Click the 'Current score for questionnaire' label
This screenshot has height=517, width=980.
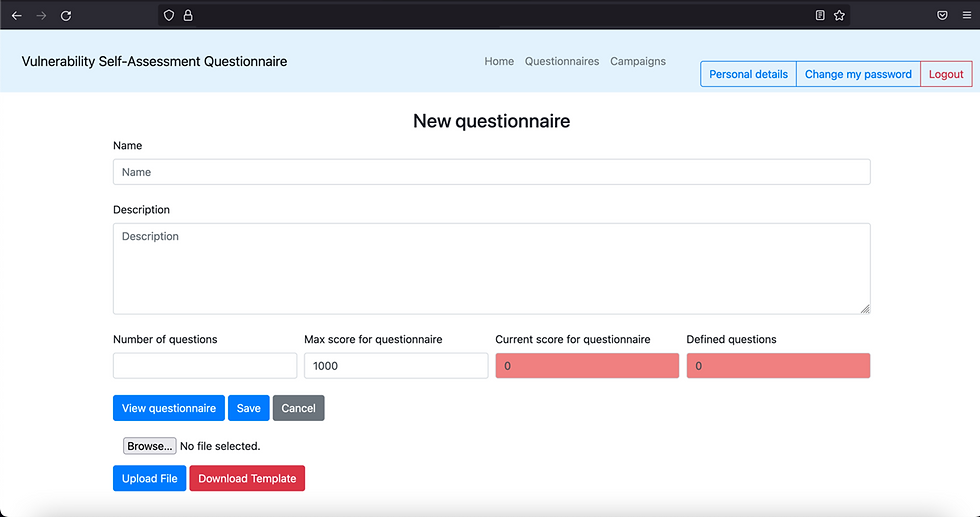(572, 339)
